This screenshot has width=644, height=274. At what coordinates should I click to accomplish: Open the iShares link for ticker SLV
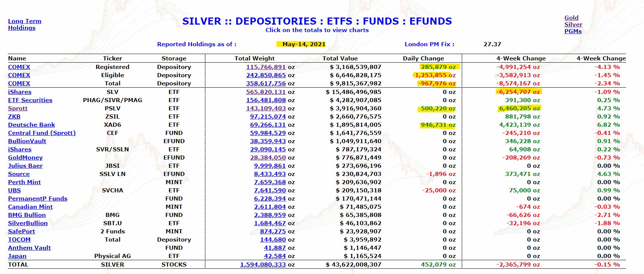[x=20, y=92]
